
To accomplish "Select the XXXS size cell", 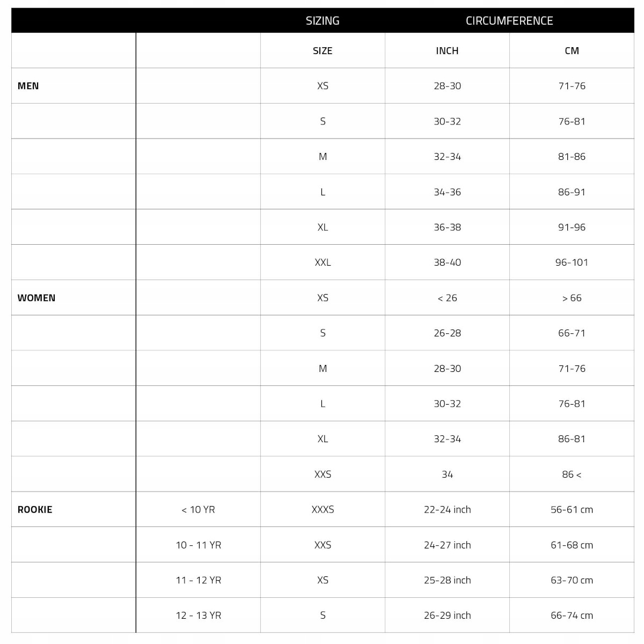I will tap(323, 510).
